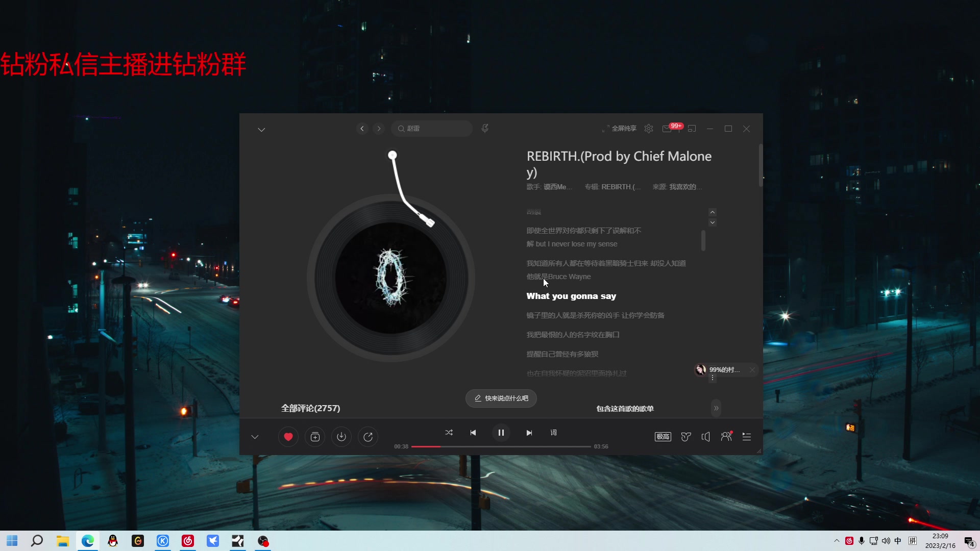
Task: Pause the playing song
Action: 501,433
